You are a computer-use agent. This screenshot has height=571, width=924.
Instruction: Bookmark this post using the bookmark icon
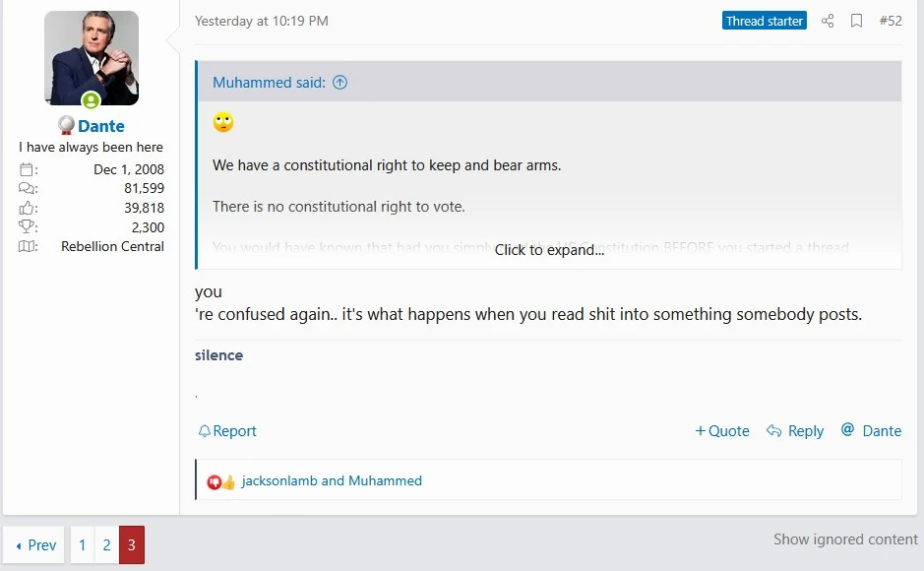[856, 21]
